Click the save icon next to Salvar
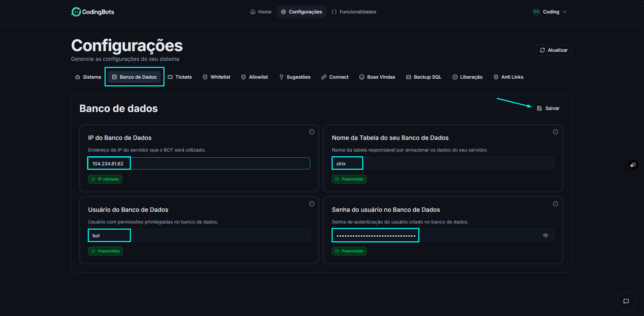This screenshot has height=316, width=644. coord(539,108)
